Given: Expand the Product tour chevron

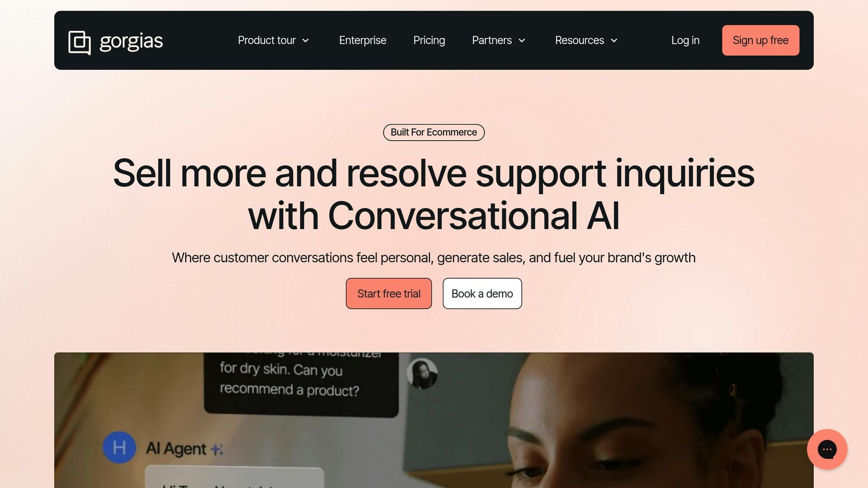Looking at the screenshot, I should [x=306, y=41].
